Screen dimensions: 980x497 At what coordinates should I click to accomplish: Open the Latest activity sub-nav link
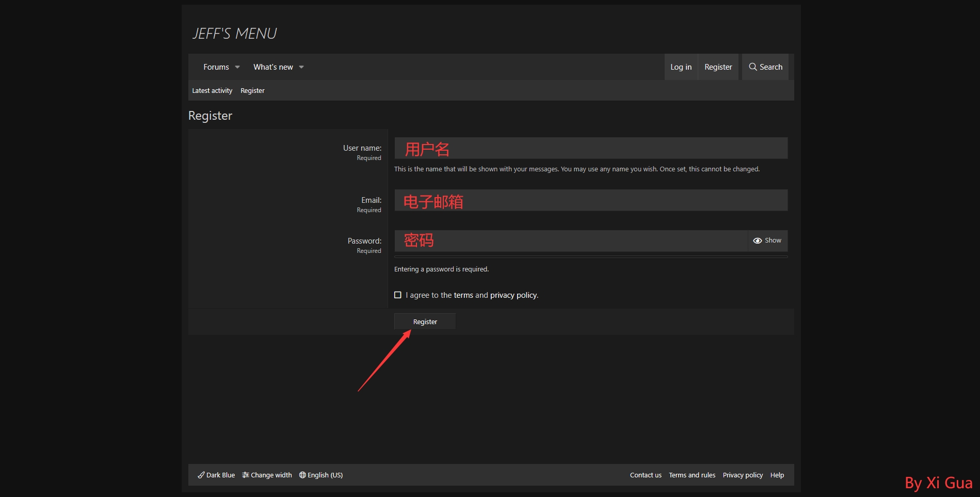(212, 91)
